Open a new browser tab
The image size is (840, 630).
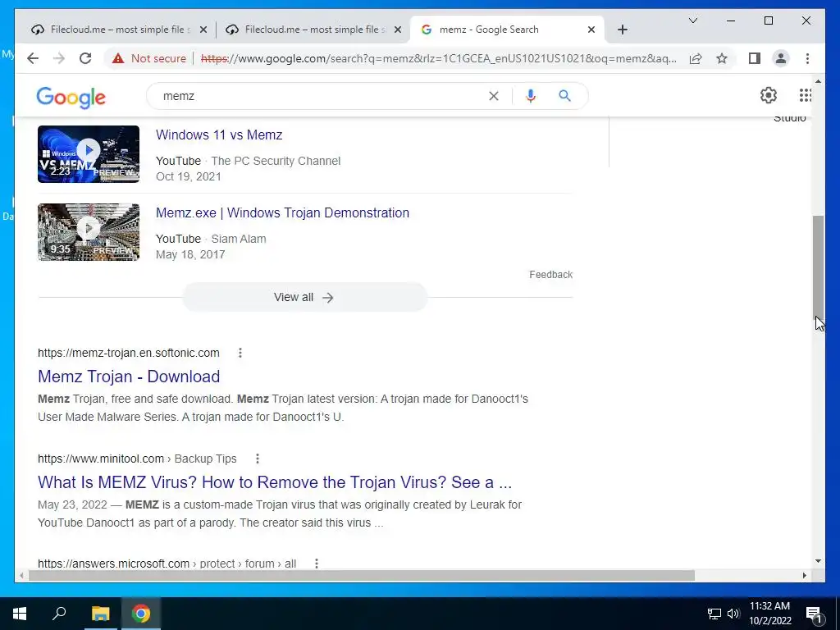click(x=622, y=30)
